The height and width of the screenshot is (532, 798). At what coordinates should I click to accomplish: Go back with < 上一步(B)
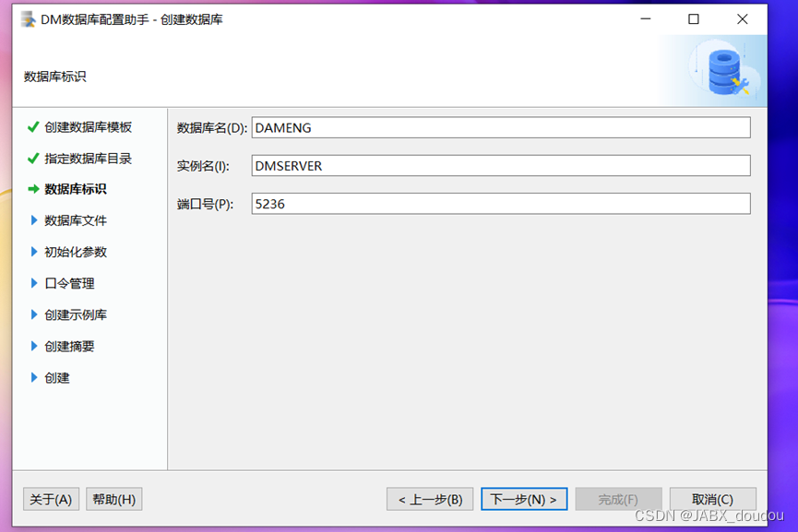coord(430,500)
